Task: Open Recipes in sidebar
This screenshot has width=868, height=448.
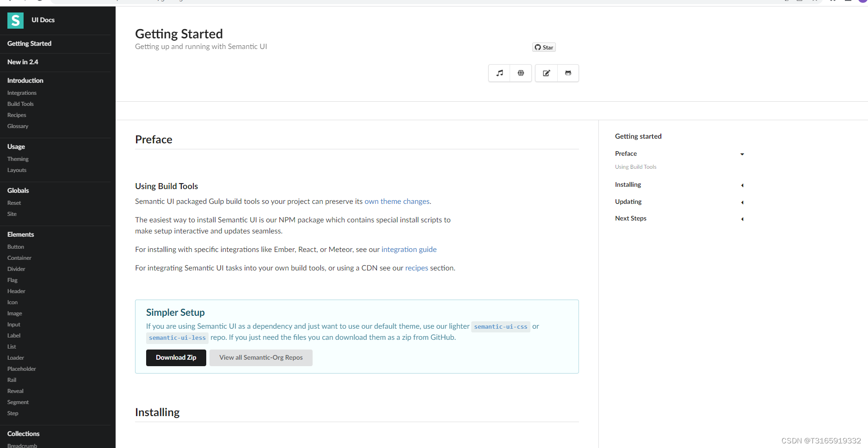Action: click(17, 115)
